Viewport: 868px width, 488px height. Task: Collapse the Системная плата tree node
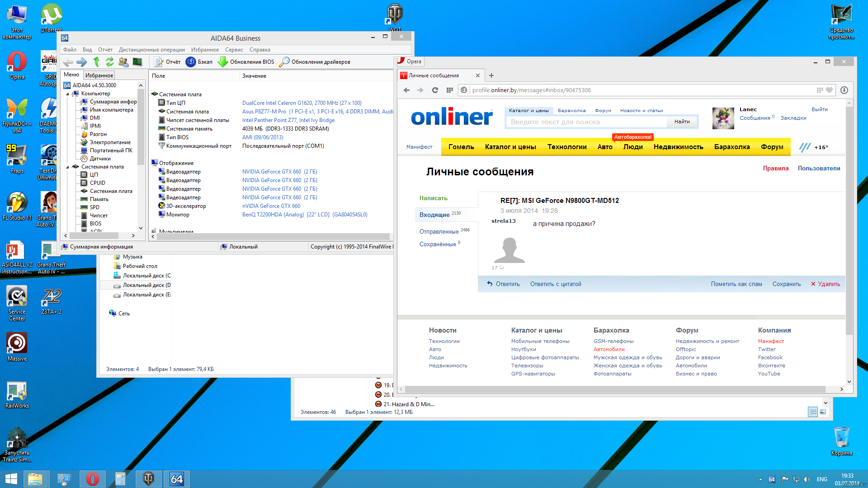(68, 167)
